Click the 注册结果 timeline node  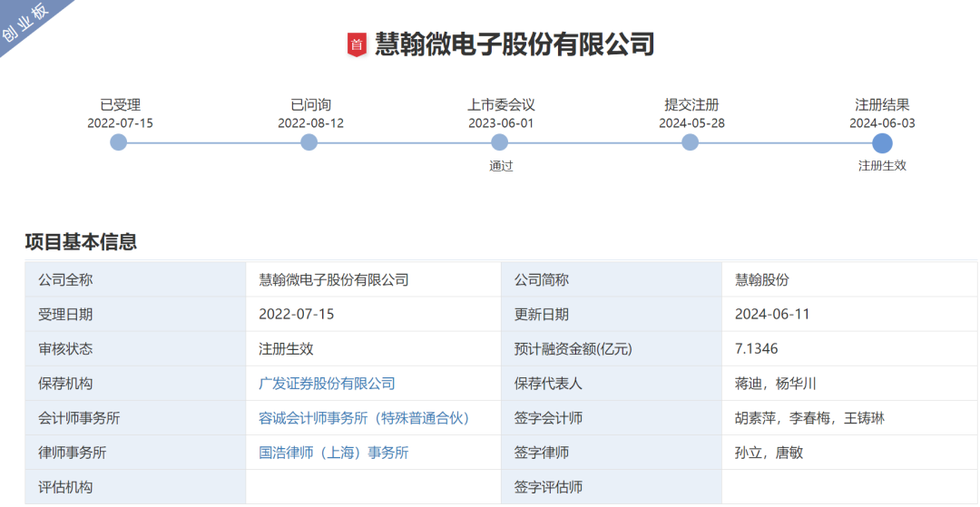coord(882,143)
